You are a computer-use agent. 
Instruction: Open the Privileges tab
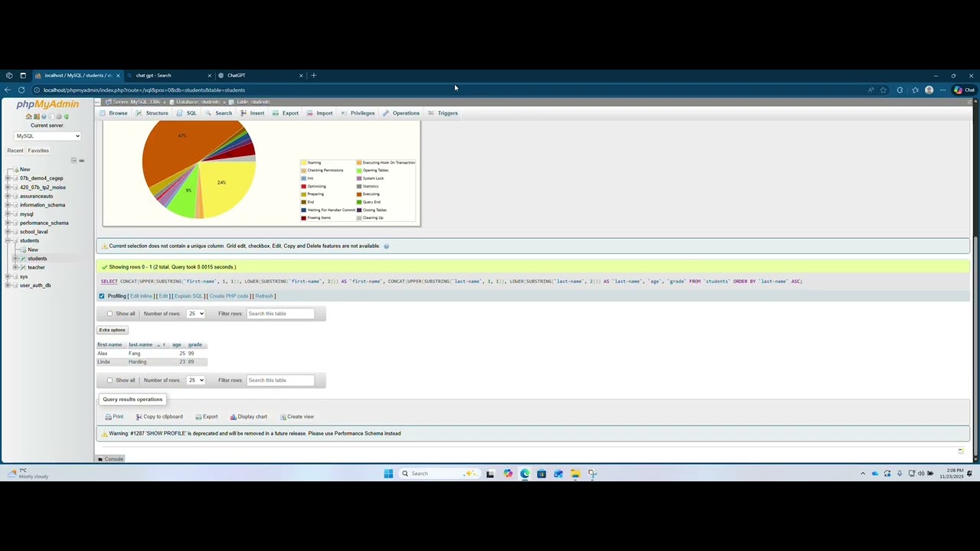(358, 113)
